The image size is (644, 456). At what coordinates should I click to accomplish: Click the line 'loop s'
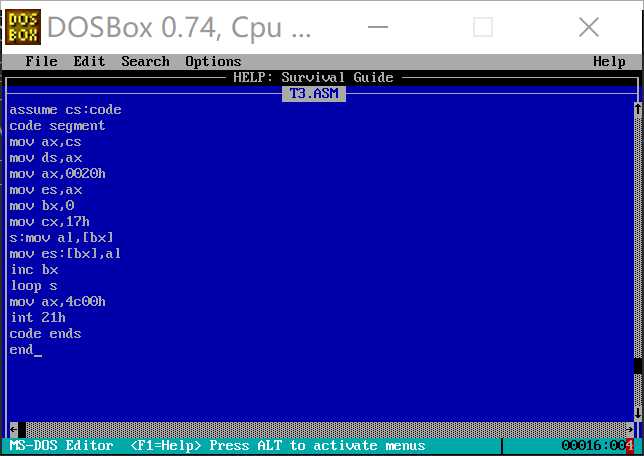(x=34, y=286)
